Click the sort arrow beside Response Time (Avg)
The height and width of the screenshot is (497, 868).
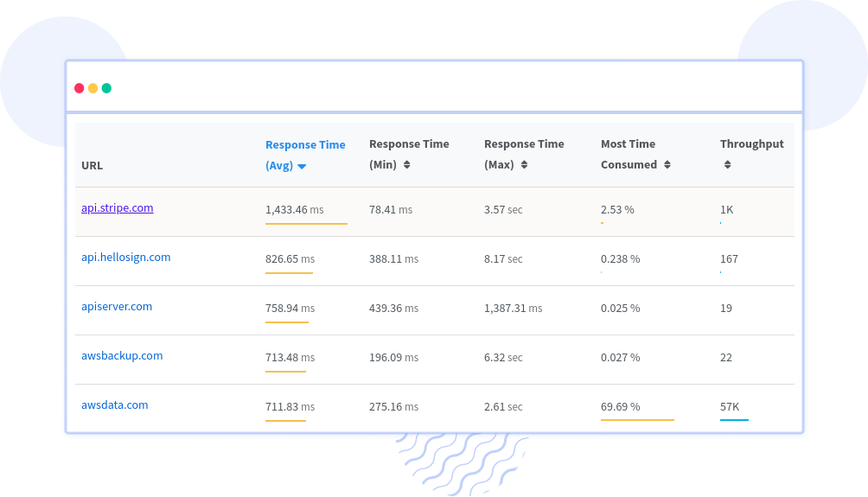tap(302, 166)
